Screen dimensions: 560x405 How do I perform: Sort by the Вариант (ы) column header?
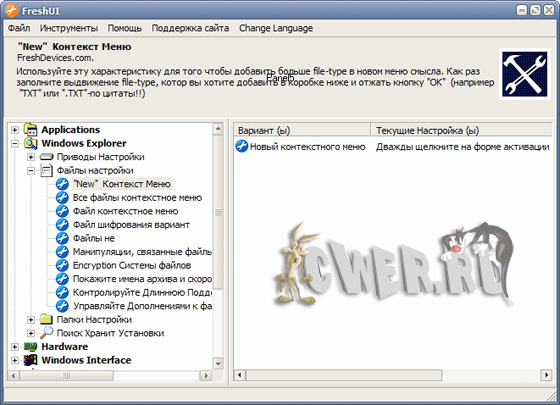tap(302, 130)
